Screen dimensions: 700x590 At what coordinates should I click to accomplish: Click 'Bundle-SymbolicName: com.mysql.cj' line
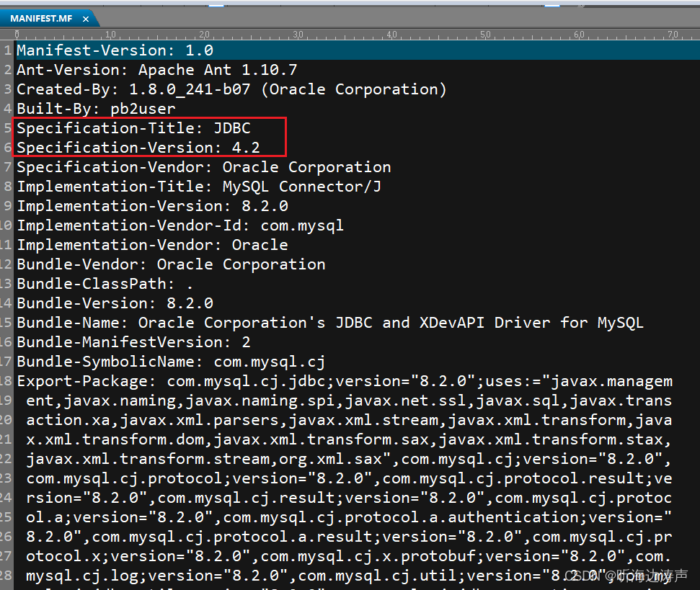tap(171, 361)
